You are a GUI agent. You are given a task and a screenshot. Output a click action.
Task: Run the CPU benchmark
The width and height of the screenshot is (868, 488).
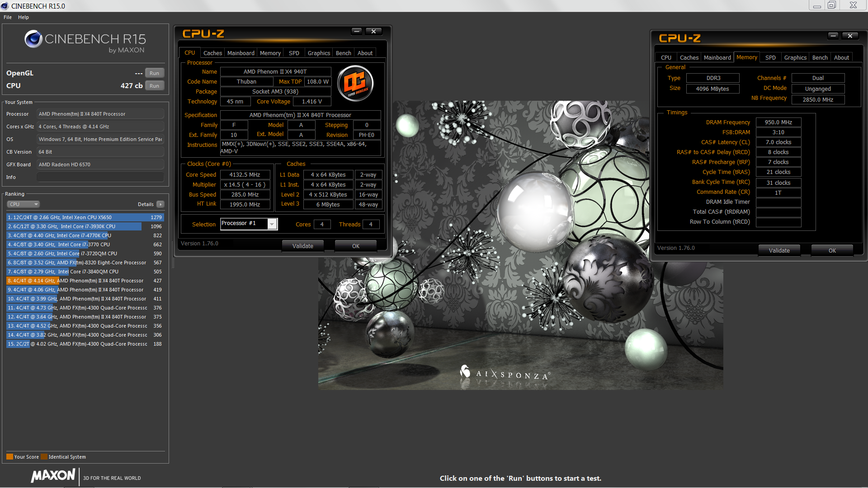(x=155, y=86)
